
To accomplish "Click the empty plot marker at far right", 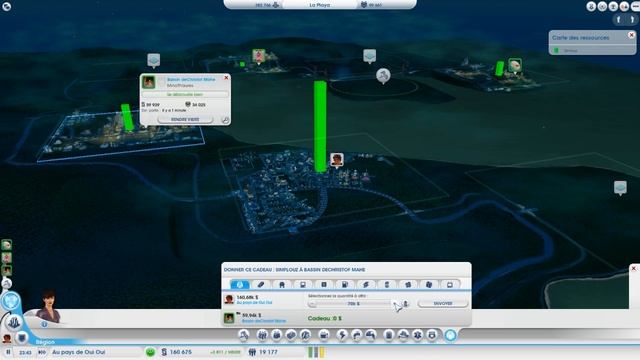I will [620, 188].
